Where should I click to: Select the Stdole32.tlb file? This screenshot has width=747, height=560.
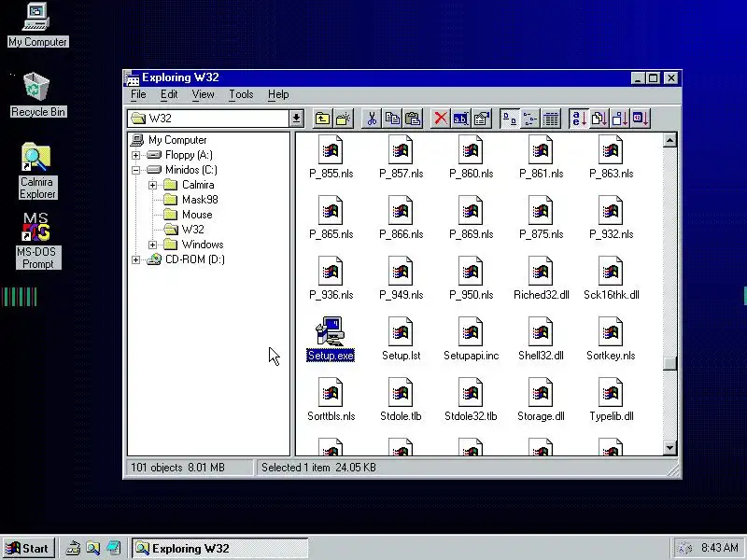click(x=472, y=399)
